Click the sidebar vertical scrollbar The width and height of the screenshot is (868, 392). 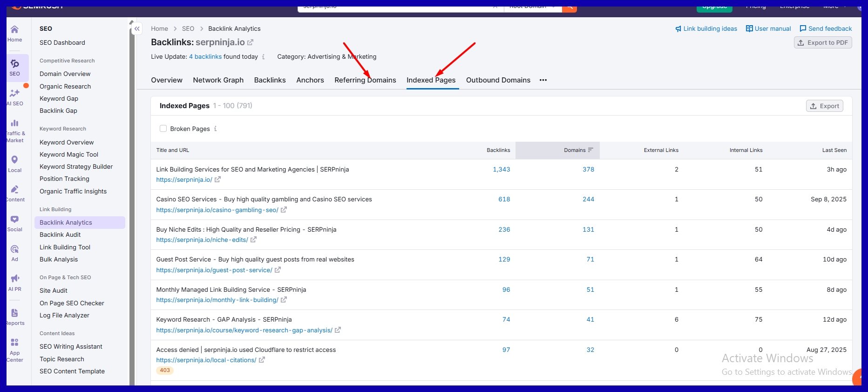tap(132, 205)
